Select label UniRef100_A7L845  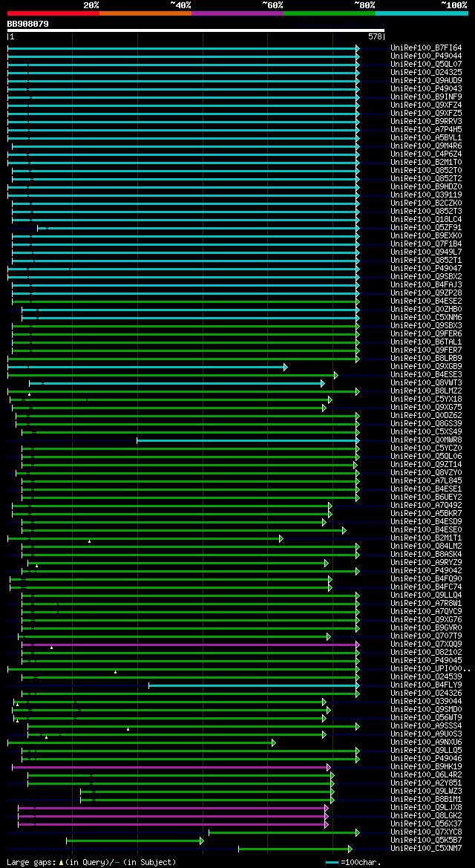coord(426,481)
